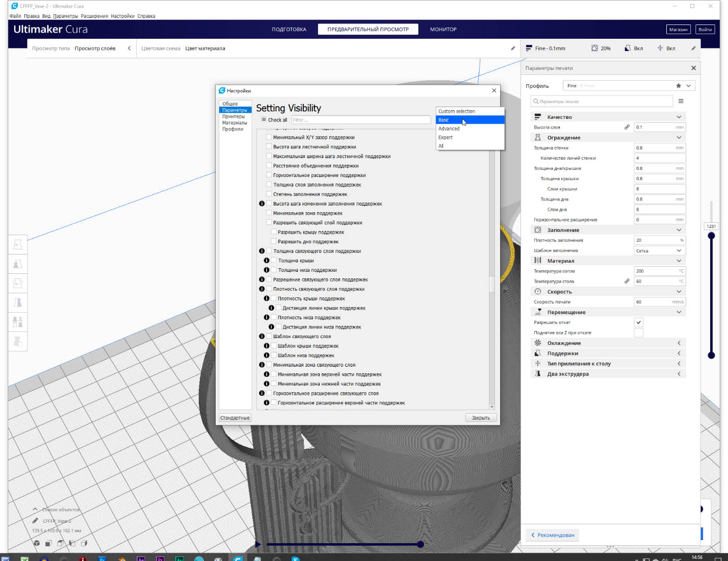Toggle the Check all checkbox
Image resolution: width=728 pixels, height=561 pixels.
point(264,120)
